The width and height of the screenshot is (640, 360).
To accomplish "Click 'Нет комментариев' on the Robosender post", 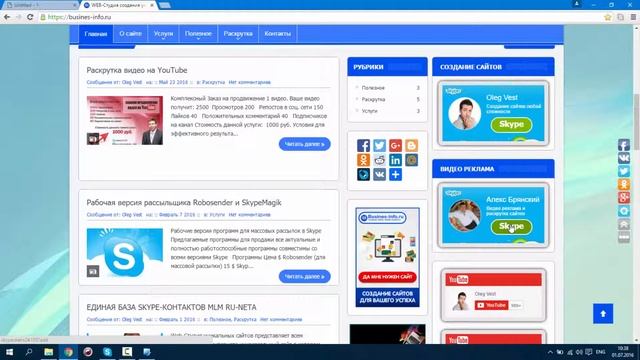I will (x=249, y=215).
